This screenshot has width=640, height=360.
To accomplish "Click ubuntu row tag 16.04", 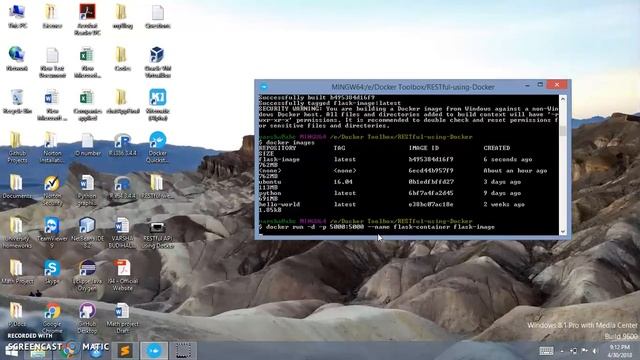I will (x=343, y=182).
